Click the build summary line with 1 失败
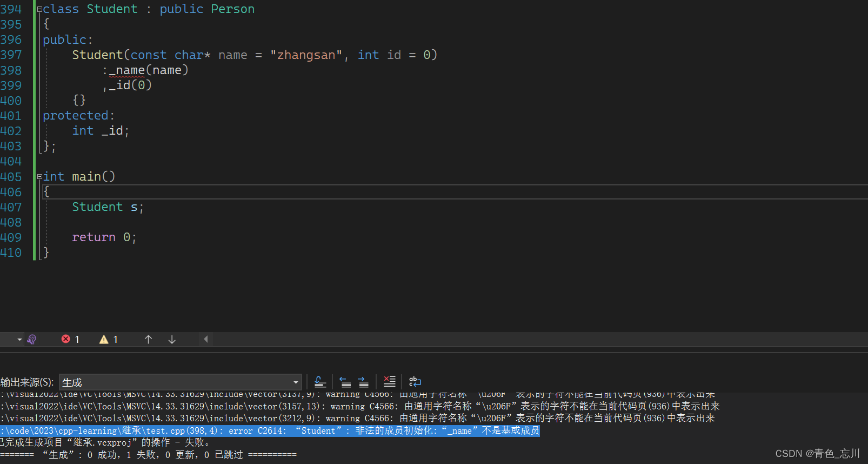The image size is (868, 464). (148, 455)
